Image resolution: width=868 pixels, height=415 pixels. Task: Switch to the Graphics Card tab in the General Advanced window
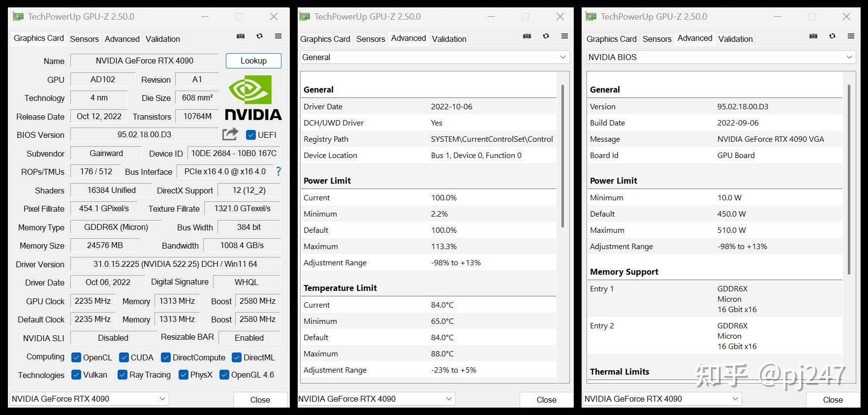(x=325, y=39)
